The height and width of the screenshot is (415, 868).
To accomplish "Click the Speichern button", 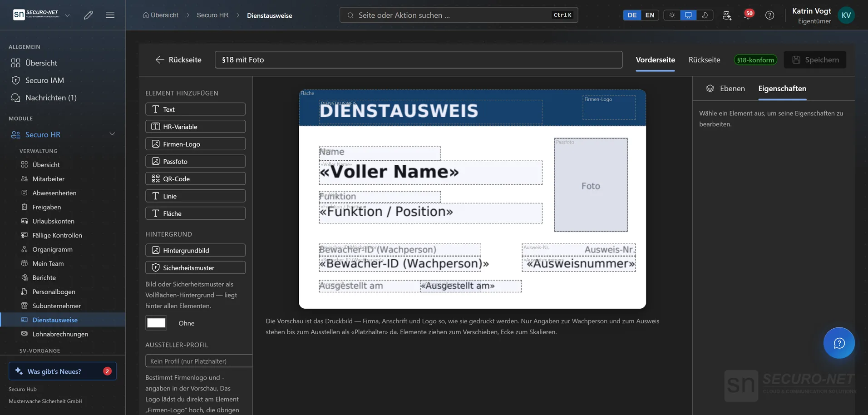I will coord(815,59).
